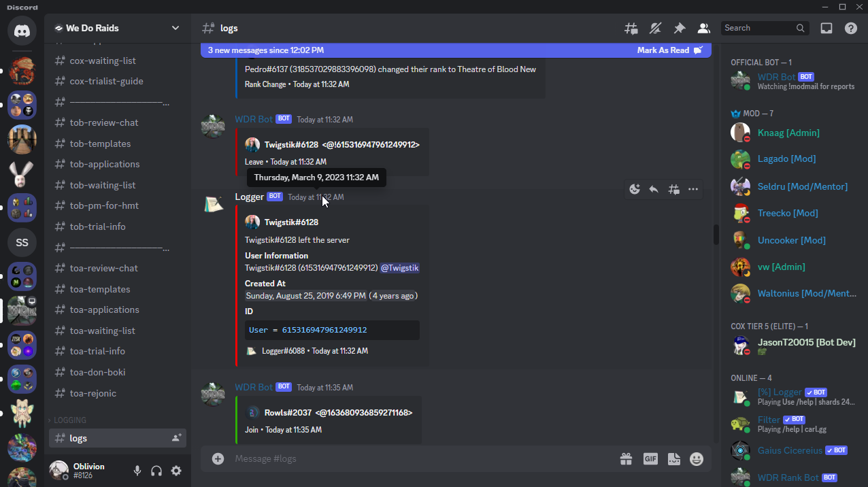
Task: Open the GIF picker
Action: pos(650,458)
